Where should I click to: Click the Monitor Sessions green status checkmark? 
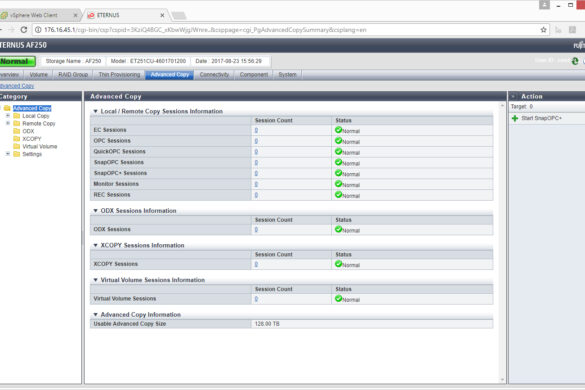tap(338, 184)
